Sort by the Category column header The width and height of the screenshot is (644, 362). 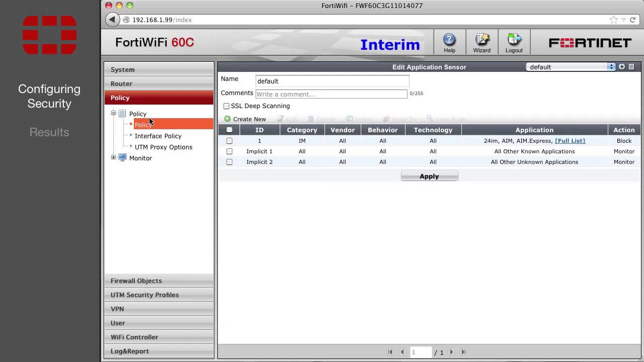[302, 130]
